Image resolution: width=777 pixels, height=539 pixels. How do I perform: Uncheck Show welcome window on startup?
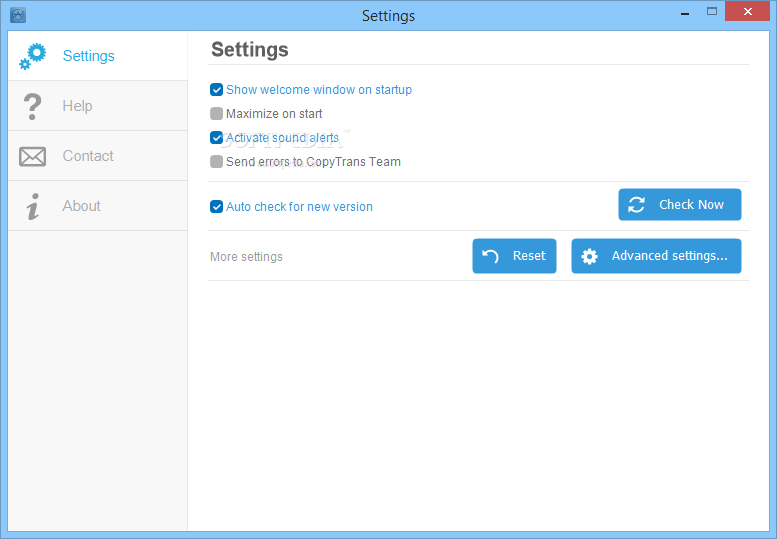(216, 90)
